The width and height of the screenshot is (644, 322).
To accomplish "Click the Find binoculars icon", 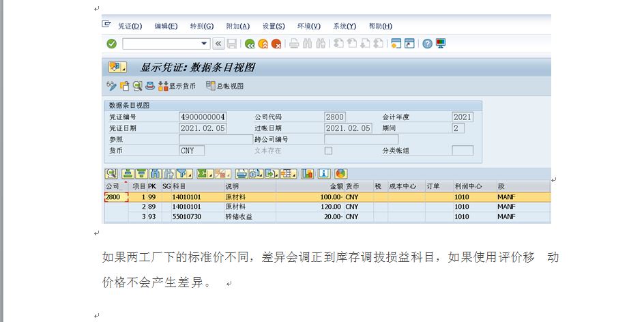I will [307, 44].
